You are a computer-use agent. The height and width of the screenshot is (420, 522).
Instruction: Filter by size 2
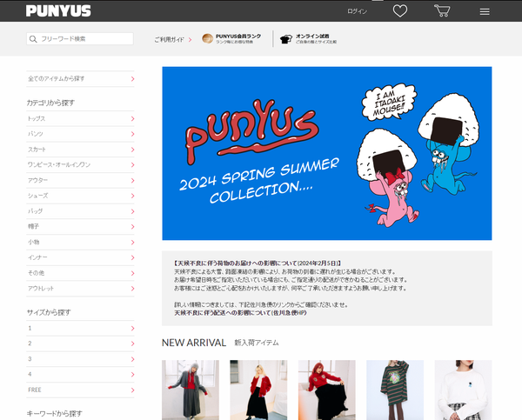pos(80,343)
